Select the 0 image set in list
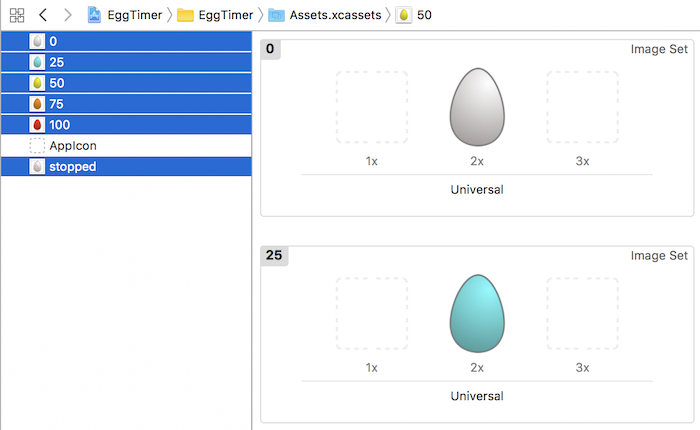This screenshot has width=700, height=430. click(53, 41)
